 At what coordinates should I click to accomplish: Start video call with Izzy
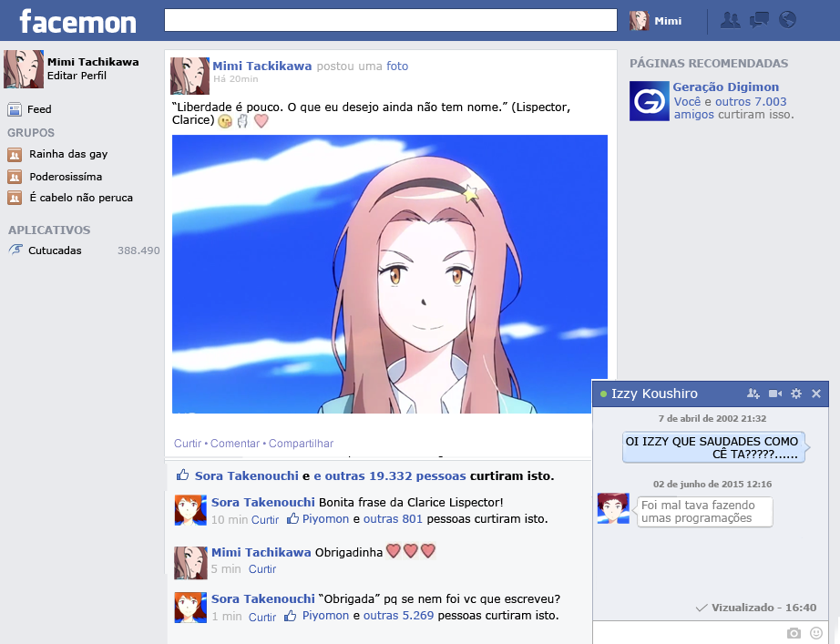775,394
